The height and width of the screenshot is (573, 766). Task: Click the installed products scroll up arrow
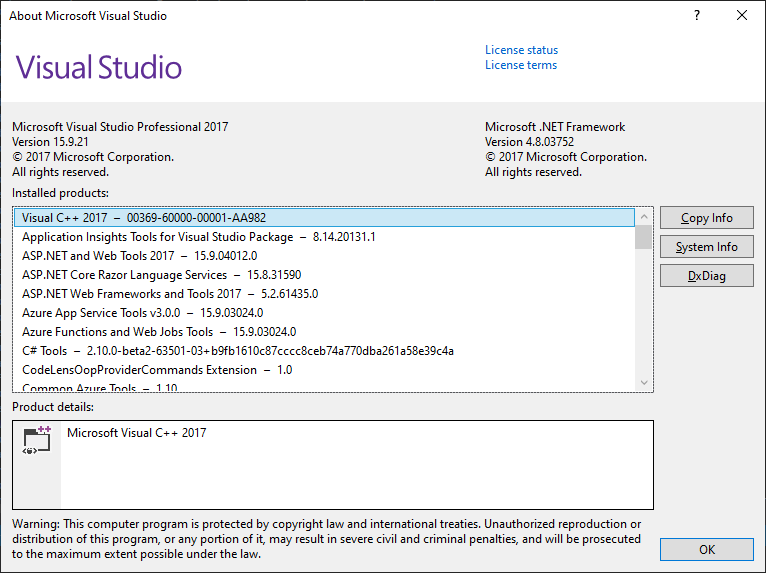point(644,216)
